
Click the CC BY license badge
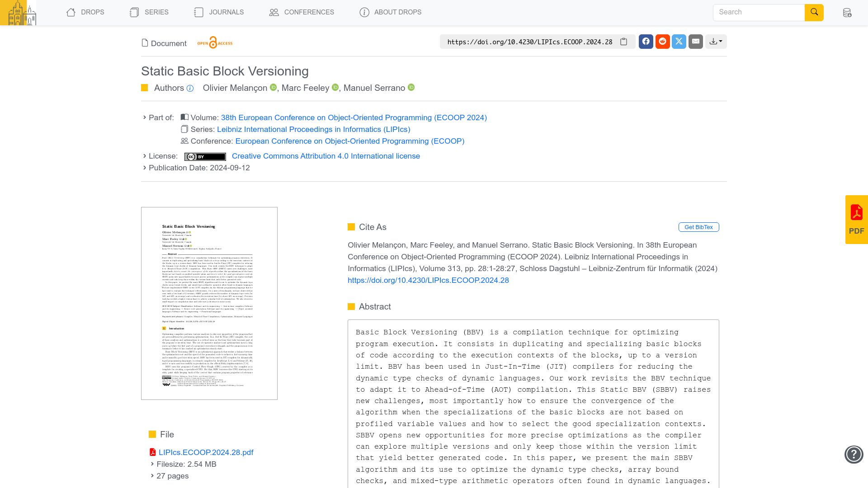[x=205, y=156]
